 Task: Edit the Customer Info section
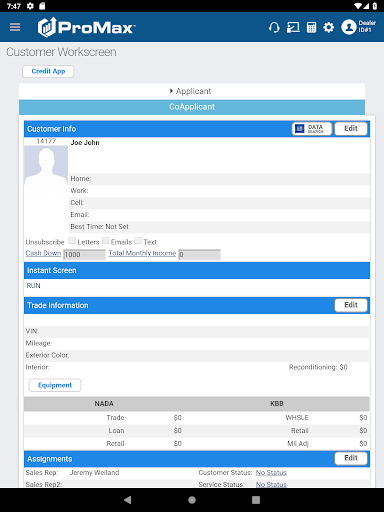click(x=351, y=129)
